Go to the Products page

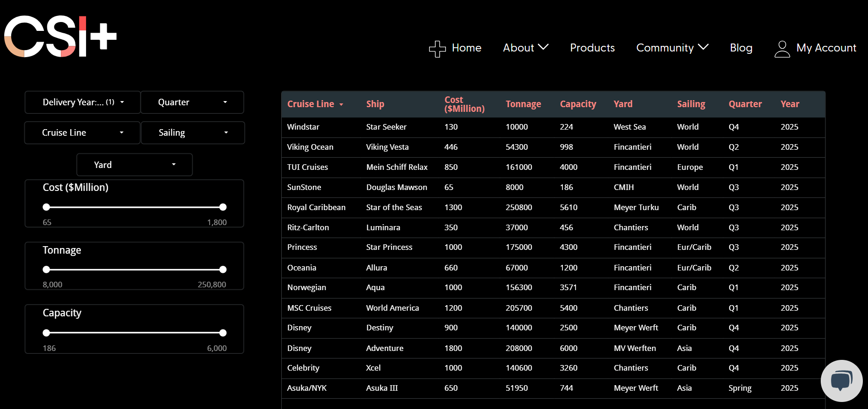click(592, 48)
